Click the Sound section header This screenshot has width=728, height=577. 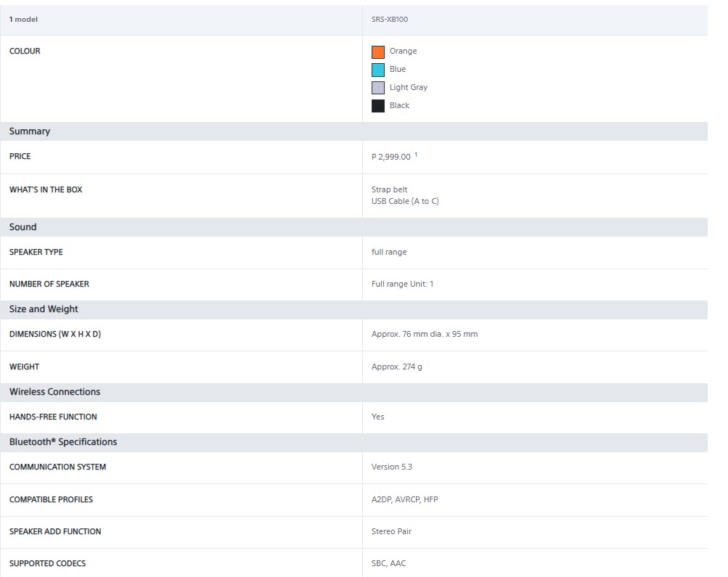(x=353, y=227)
